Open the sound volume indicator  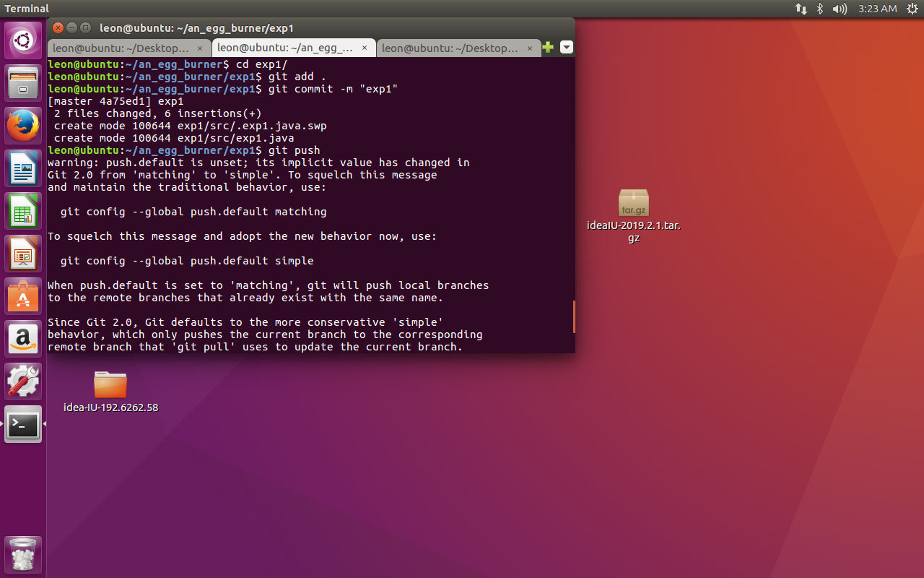[x=840, y=9]
